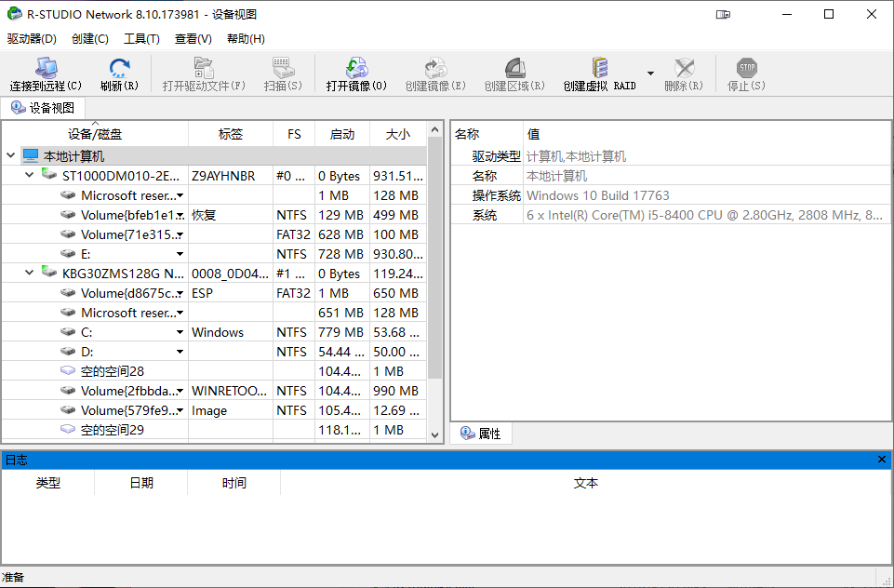Click the Volume{2fbbda partition icon
Viewport: 894px width, 588px height.
tap(69, 390)
